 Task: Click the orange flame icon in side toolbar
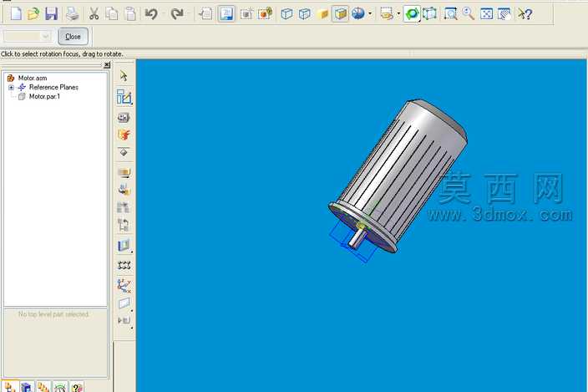(124, 135)
